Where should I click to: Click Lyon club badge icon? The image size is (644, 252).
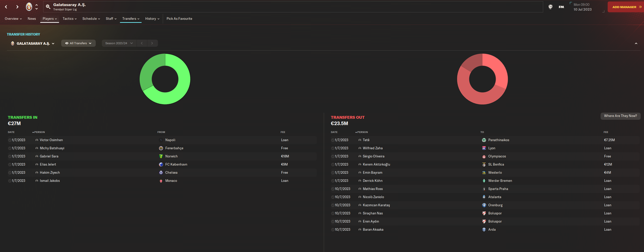[x=484, y=148]
